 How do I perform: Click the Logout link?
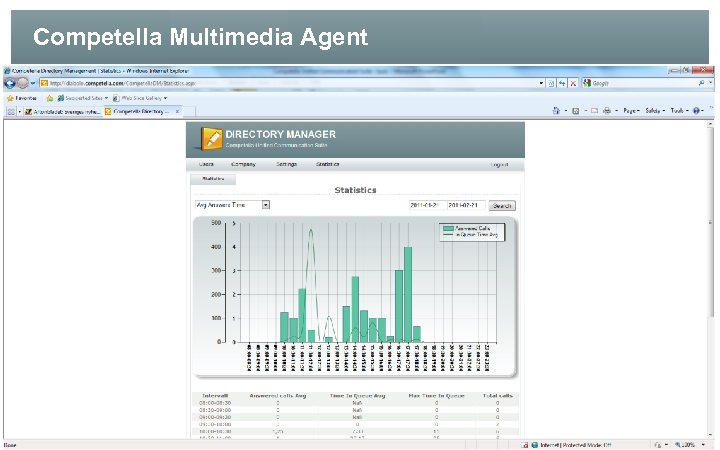tap(499, 164)
